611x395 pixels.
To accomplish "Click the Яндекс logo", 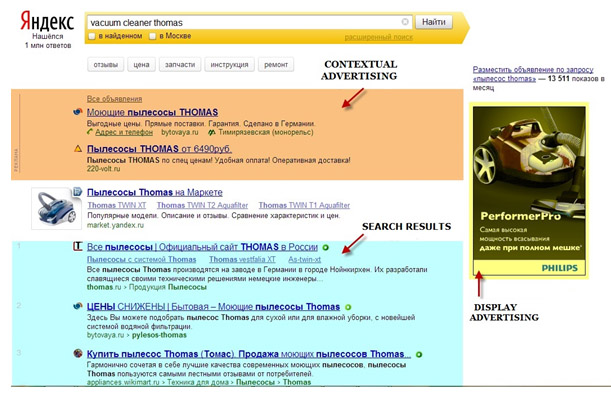I will (47, 21).
